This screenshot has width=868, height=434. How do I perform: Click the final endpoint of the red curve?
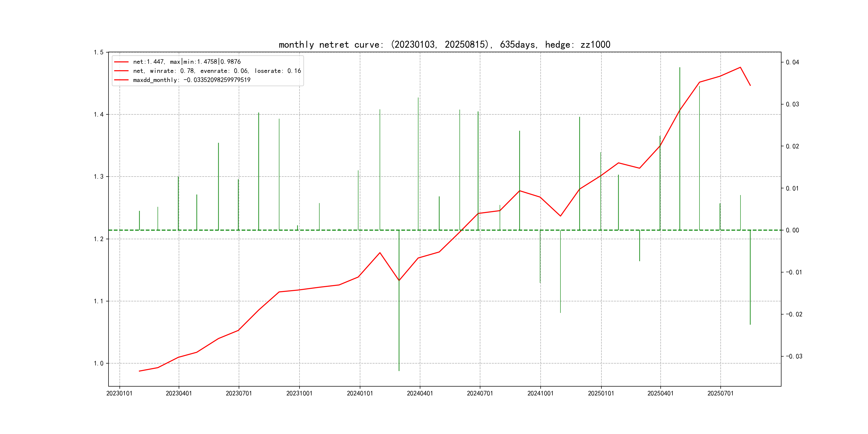pyautogui.click(x=750, y=85)
